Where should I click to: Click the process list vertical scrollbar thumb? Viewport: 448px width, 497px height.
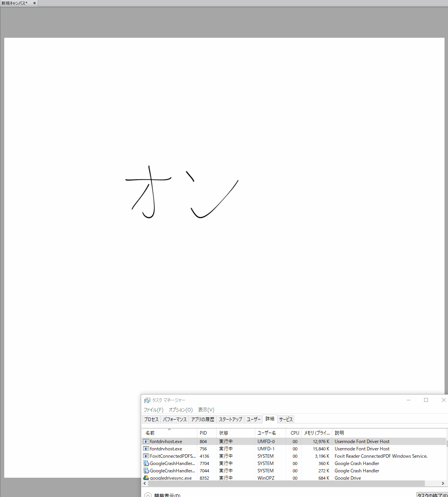coord(447,443)
